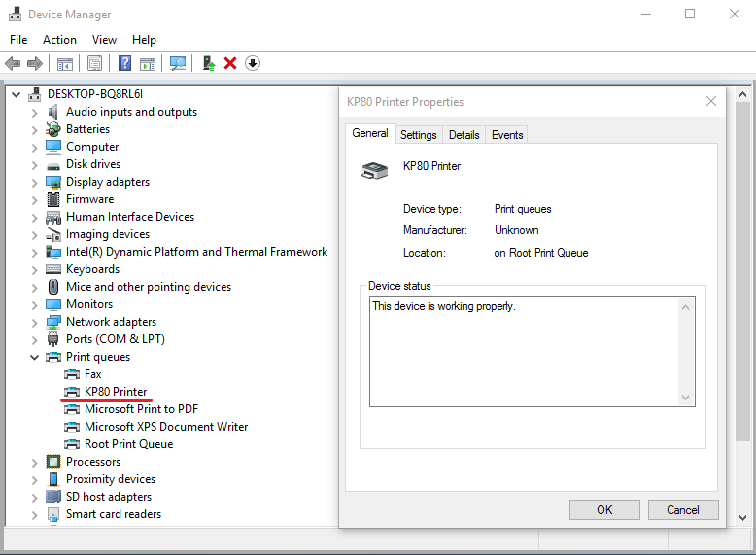
Task: Click the Keyboards category icon
Action: coord(53,269)
